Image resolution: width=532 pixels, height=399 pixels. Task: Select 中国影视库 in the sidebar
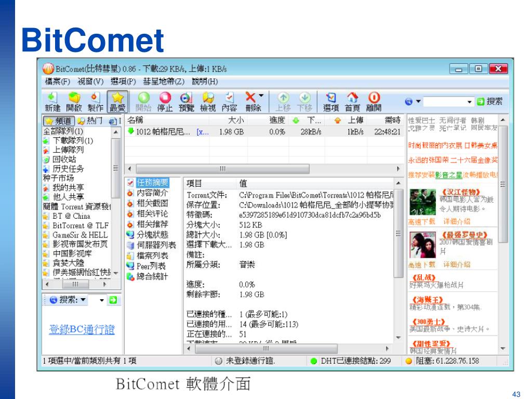tap(72, 254)
